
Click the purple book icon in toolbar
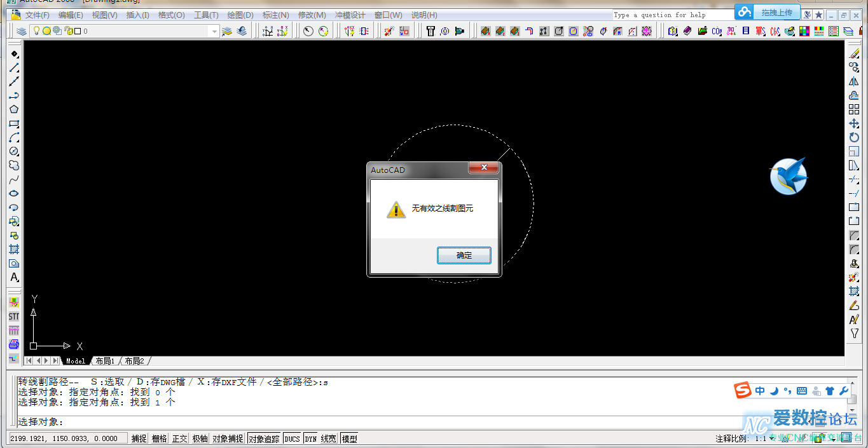tap(687, 31)
